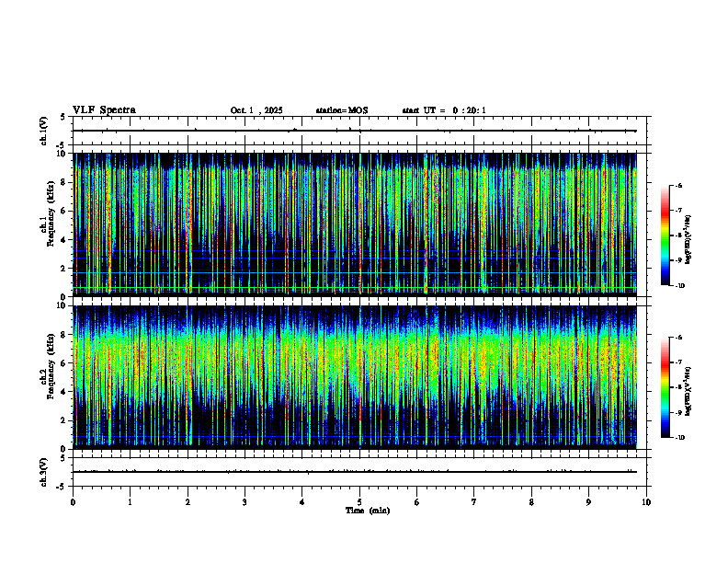Click time axis tick label '3'
728x563 pixels.
pos(245,502)
